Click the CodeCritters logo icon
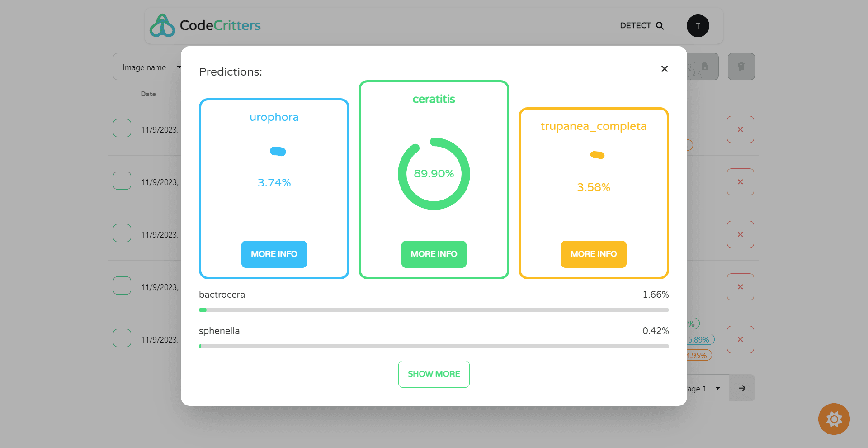Screen dimensions: 868x448 [x=162, y=26]
